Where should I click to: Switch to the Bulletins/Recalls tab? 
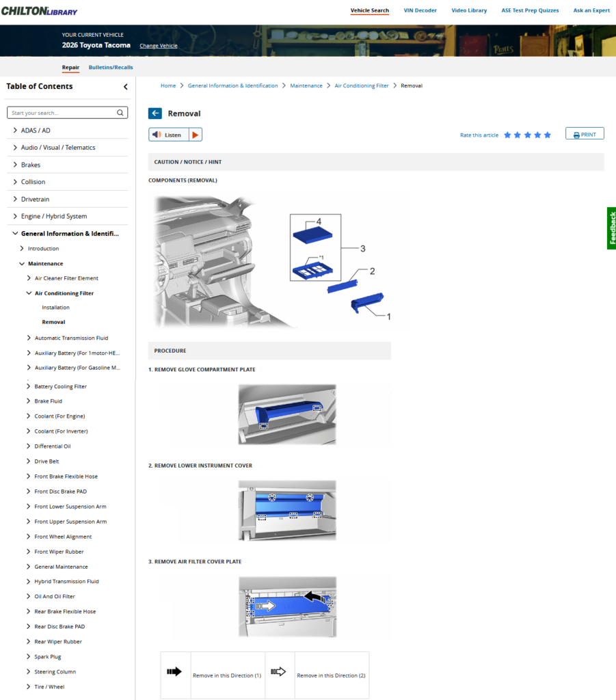tap(111, 68)
